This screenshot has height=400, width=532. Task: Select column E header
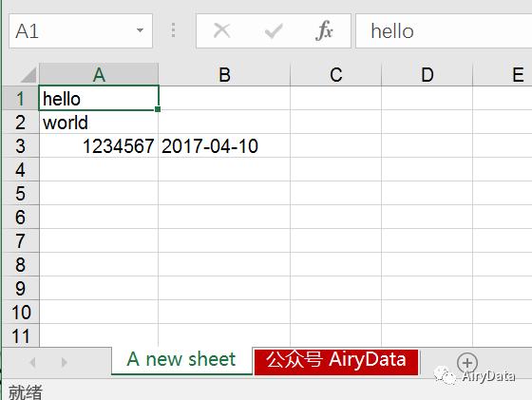coord(503,75)
